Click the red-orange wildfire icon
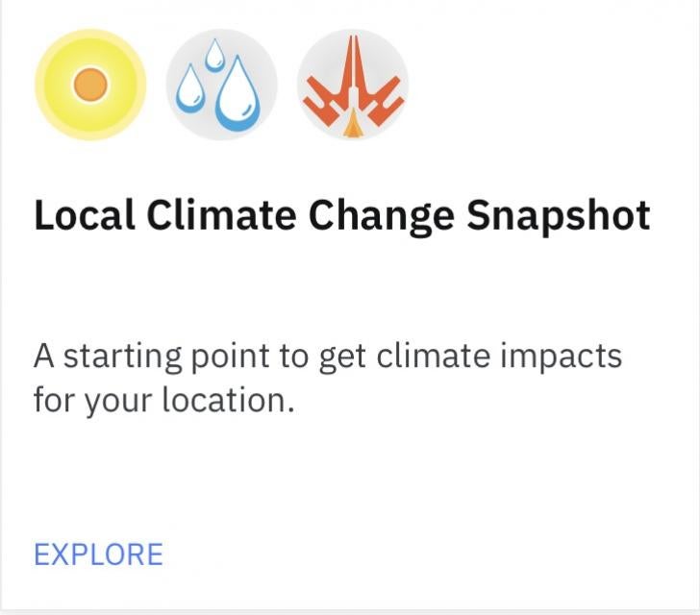Image resolution: width=700 pixels, height=615 pixels. 353,85
